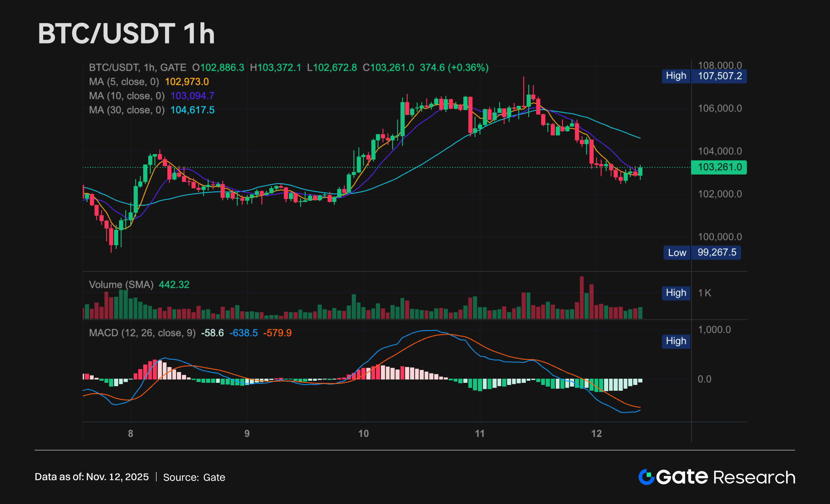The height and width of the screenshot is (504, 830).
Task: Click the tallest red volume bar
Action: pos(582,298)
